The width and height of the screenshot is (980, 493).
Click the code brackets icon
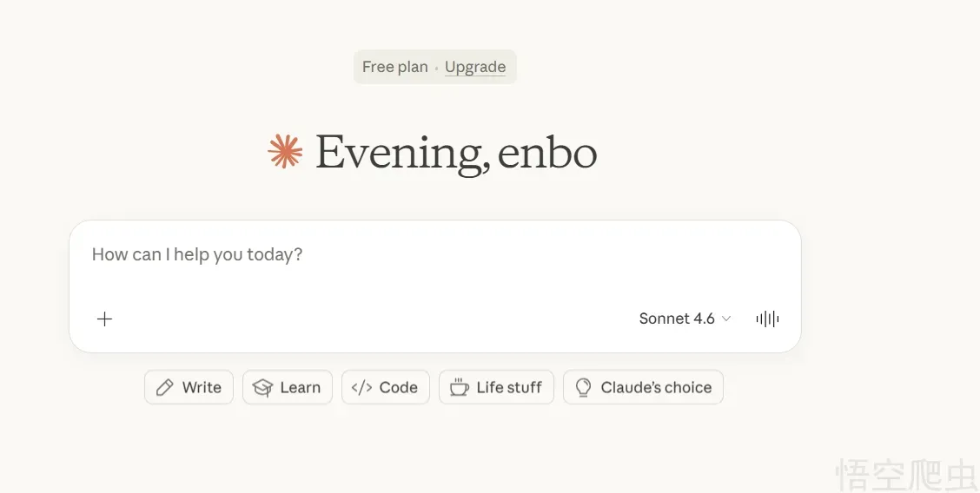(x=361, y=387)
